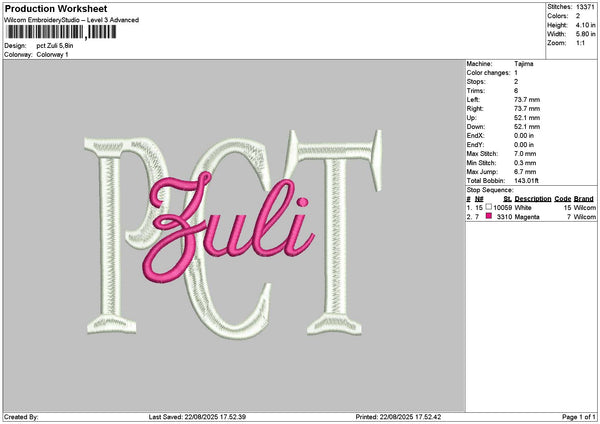Click the Max Stitch 7.0 mm value
Viewport: 600px width, 424px height.
coord(525,153)
